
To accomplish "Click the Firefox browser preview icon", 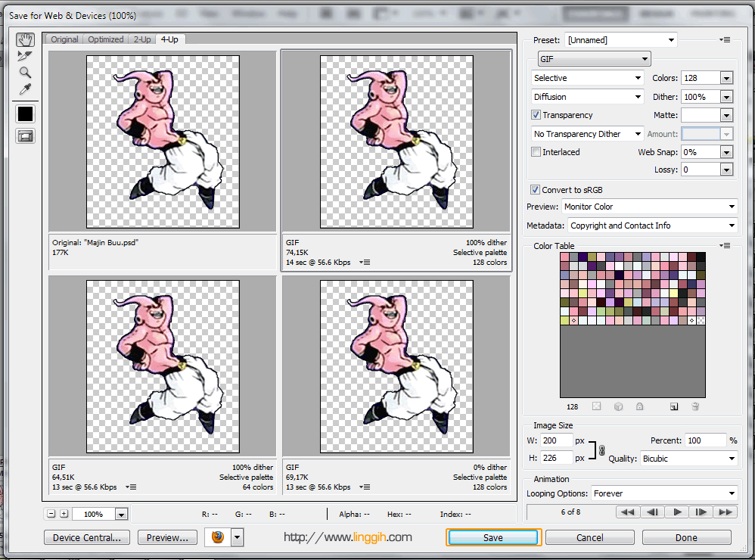I will click(x=218, y=537).
